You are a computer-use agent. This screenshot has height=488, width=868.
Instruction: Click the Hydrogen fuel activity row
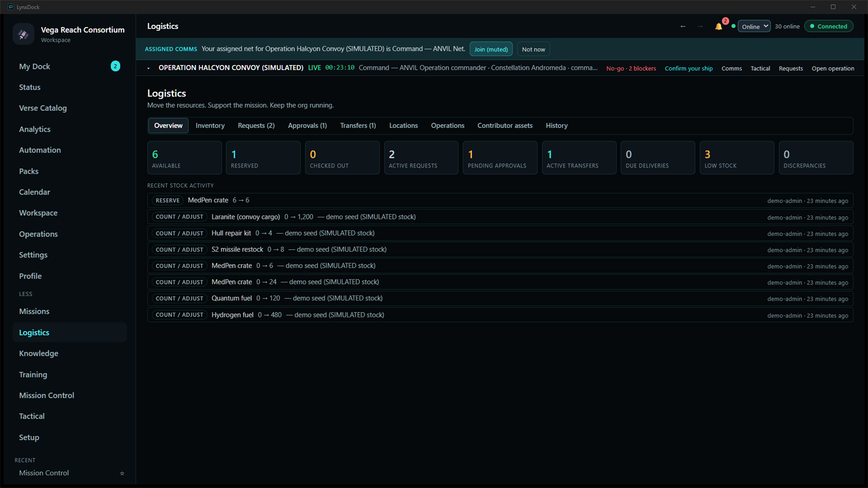(500, 315)
